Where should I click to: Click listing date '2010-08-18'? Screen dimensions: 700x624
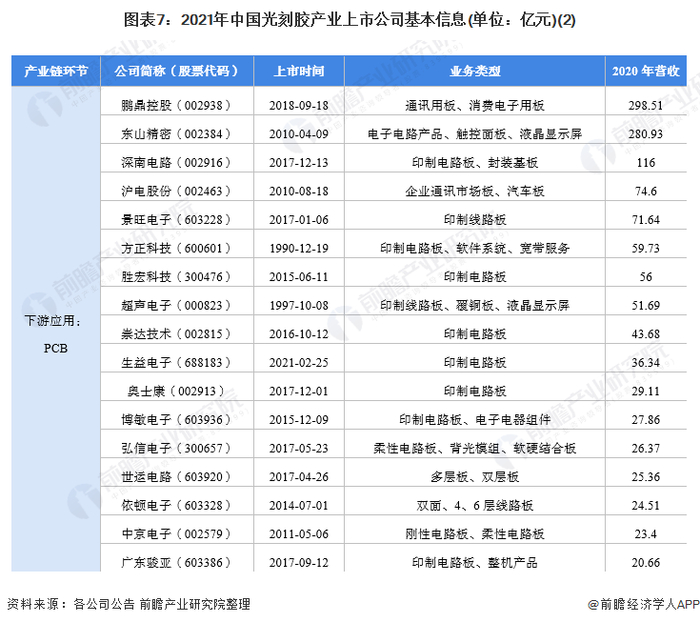[x=299, y=191]
